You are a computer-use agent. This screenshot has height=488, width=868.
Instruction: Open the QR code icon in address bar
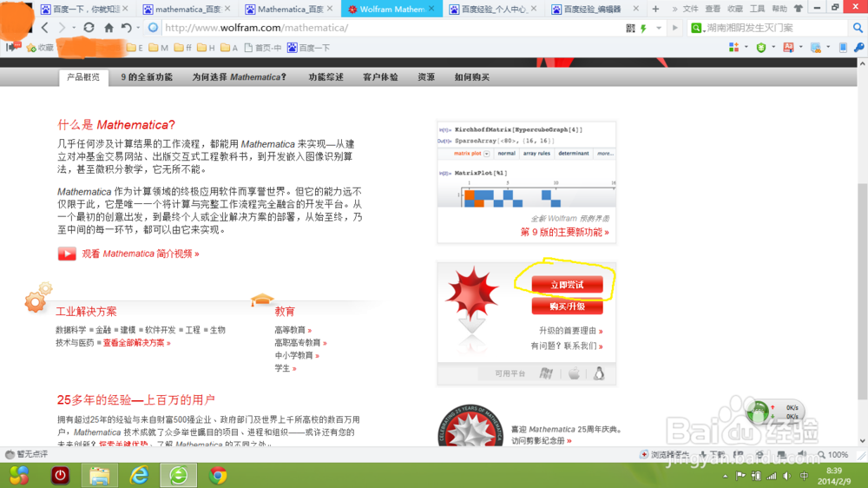click(630, 28)
